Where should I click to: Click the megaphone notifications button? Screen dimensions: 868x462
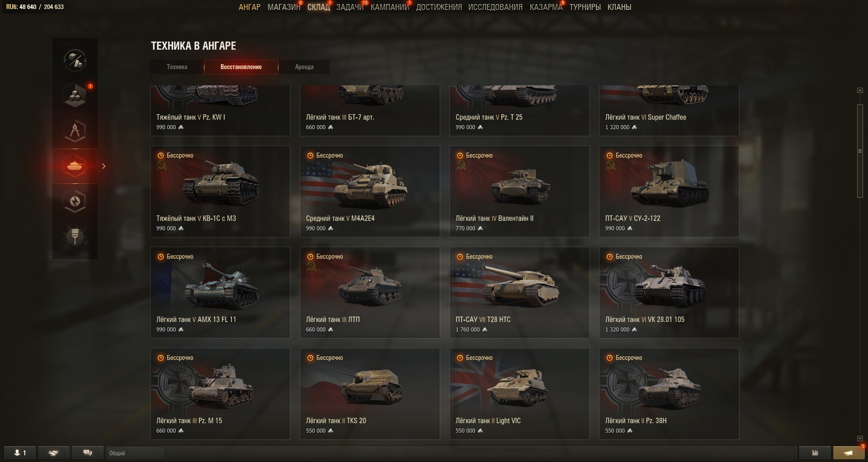[x=849, y=453]
